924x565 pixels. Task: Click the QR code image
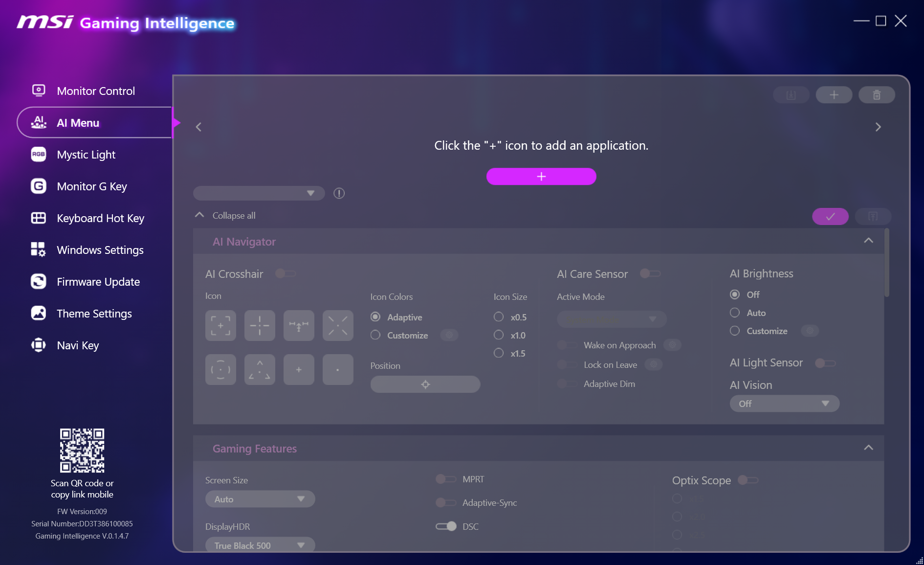point(82,451)
